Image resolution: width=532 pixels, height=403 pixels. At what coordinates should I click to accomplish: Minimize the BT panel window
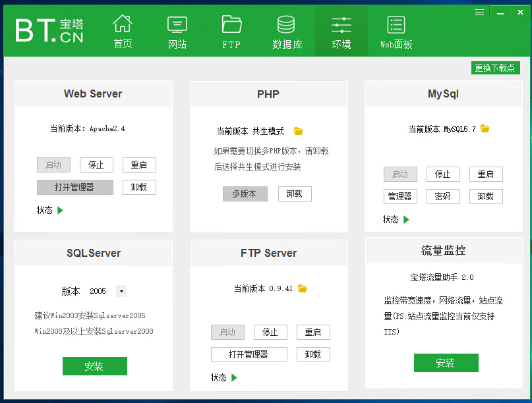pos(500,13)
